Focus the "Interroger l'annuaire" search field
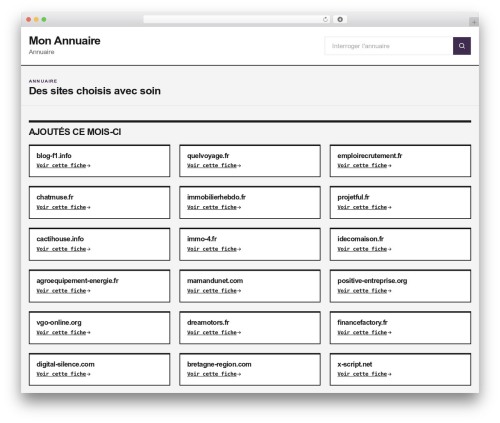The height and width of the screenshot is (423, 500). pyautogui.click(x=389, y=46)
